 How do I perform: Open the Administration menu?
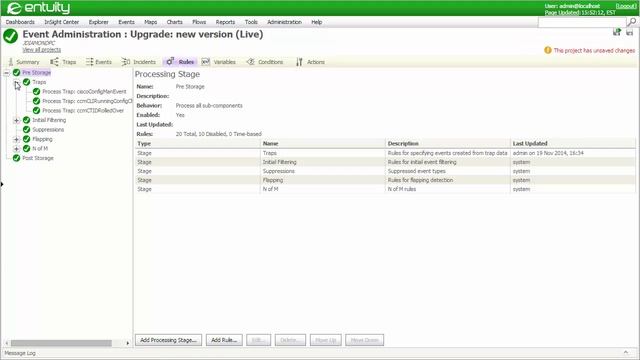point(284,22)
